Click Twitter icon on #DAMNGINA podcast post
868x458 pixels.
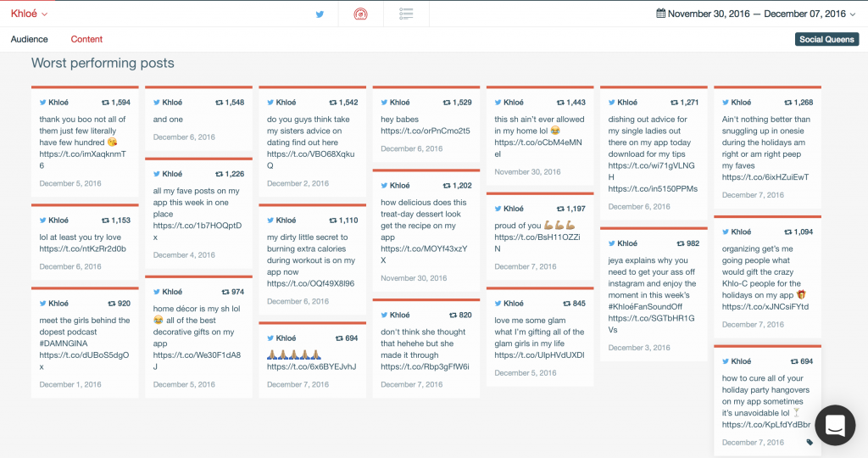42,303
